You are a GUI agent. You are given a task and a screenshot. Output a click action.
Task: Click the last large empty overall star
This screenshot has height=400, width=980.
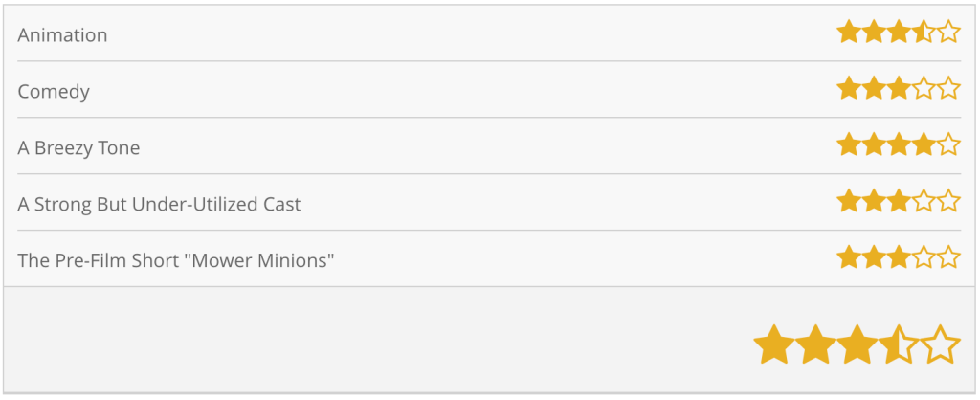click(x=941, y=345)
